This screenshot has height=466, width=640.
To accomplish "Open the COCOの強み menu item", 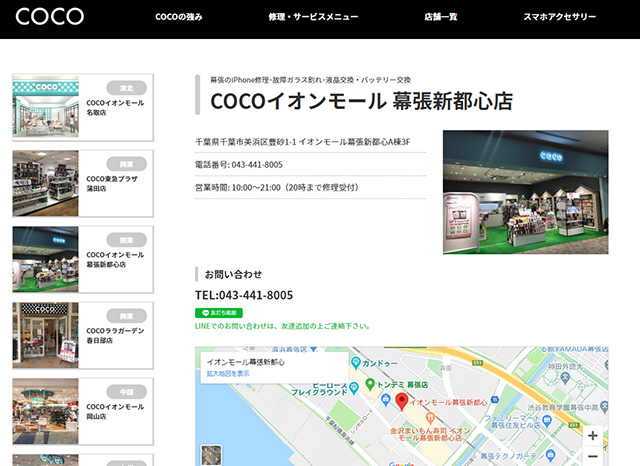I will (x=179, y=17).
